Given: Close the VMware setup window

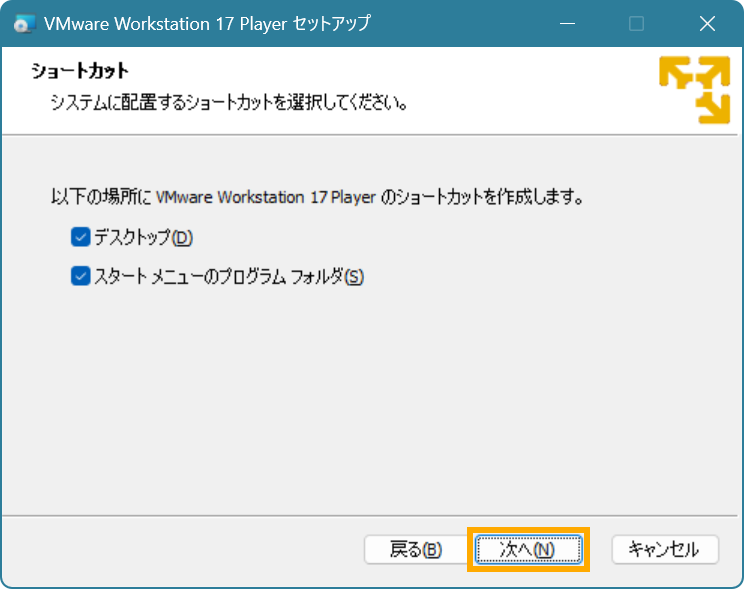Looking at the screenshot, I should pyautogui.click(x=707, y=23).
